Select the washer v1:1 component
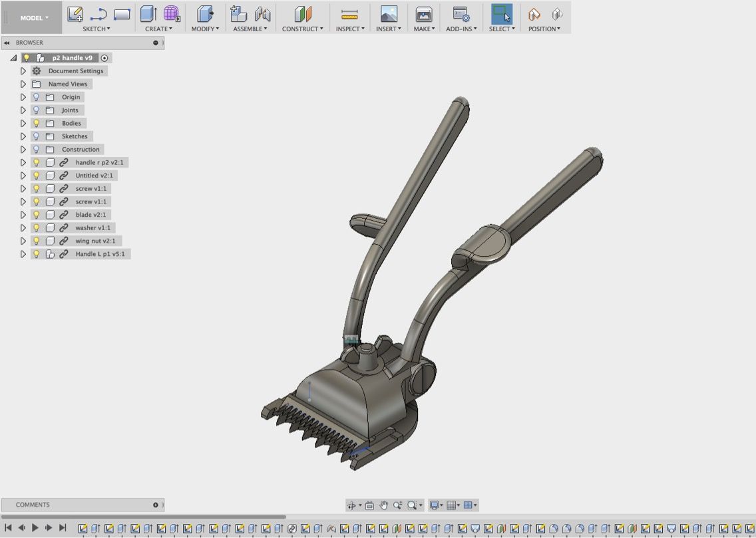 [93, 227]
